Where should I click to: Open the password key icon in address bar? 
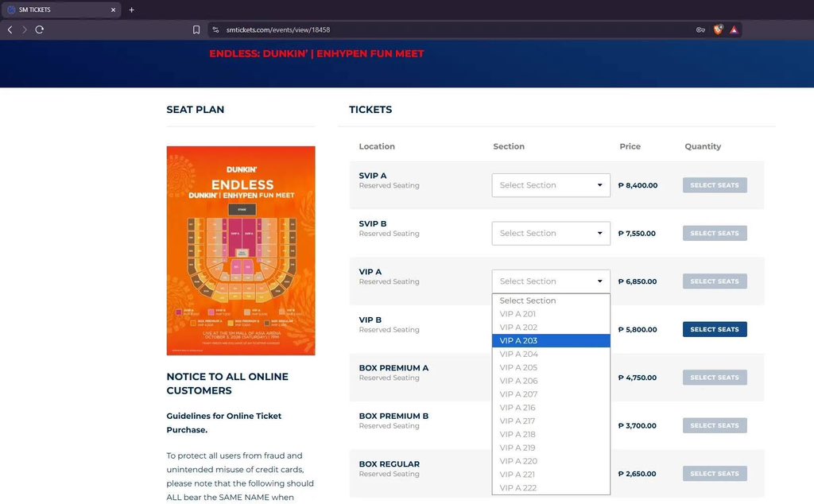[700, 29]
